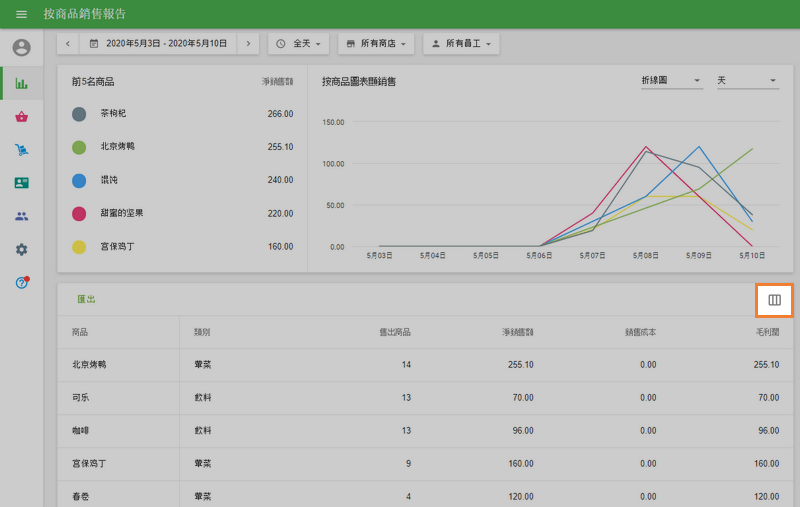Open the user account profile icon

pos(21,48)
